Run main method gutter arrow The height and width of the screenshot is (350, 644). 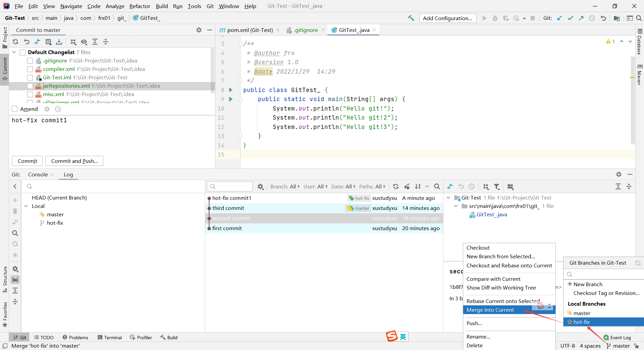(x=231, y=99)
